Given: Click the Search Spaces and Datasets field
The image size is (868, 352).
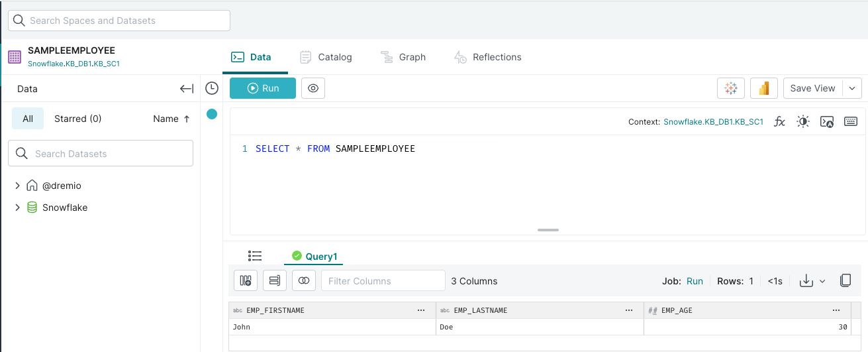Looking at the screenshot, I should 119,21.
